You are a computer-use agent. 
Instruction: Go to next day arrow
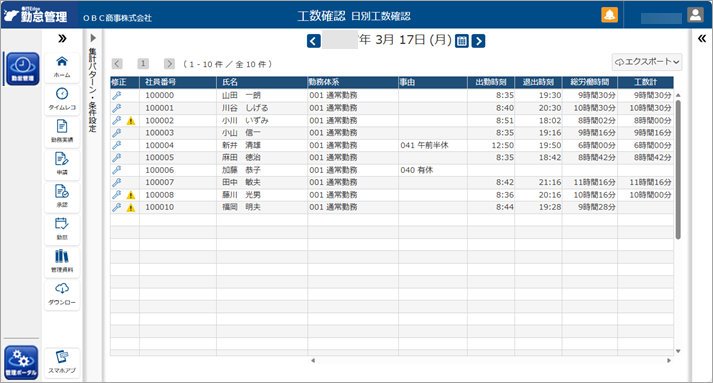tap(478, 41)
